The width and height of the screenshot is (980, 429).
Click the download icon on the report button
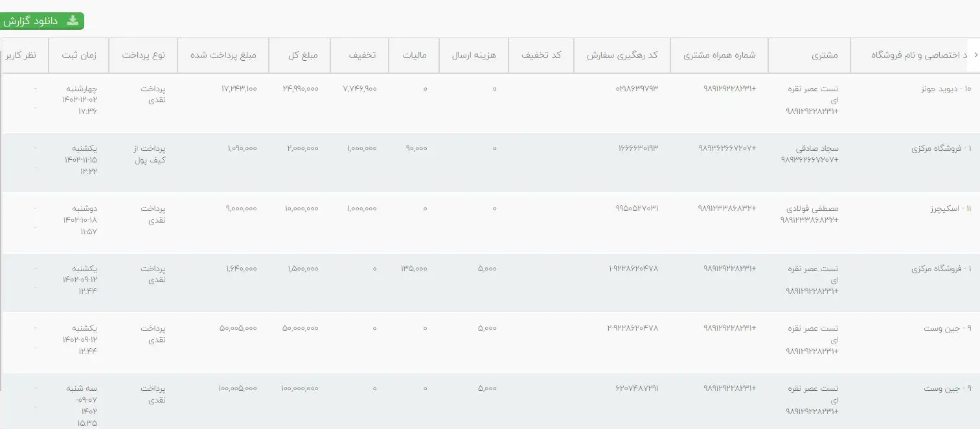(73, 21)
